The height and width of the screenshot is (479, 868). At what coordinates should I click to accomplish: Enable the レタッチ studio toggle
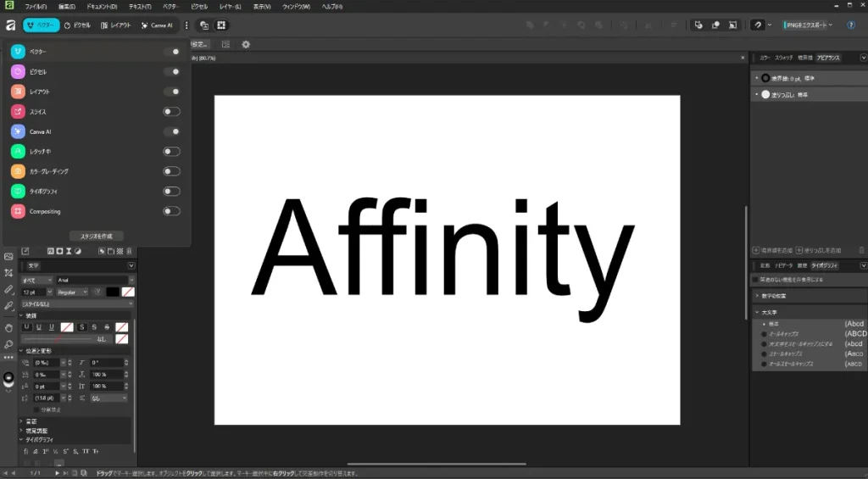point(171,152)
